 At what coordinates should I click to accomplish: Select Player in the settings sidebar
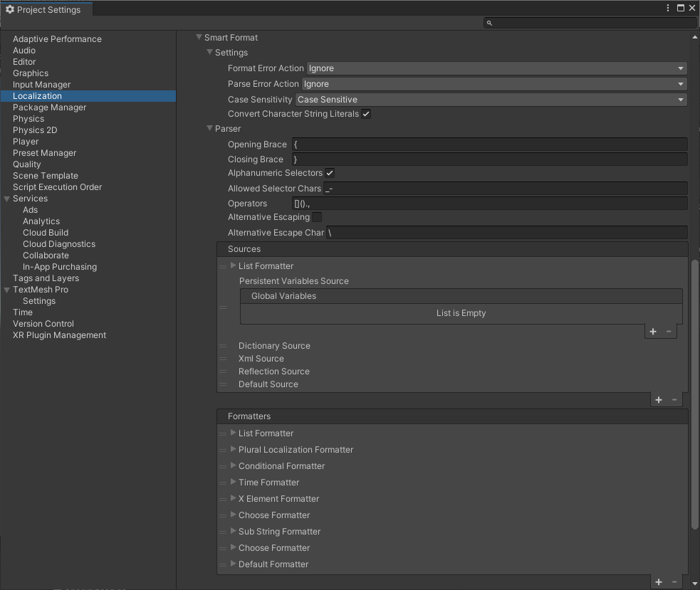pos(26,141)
